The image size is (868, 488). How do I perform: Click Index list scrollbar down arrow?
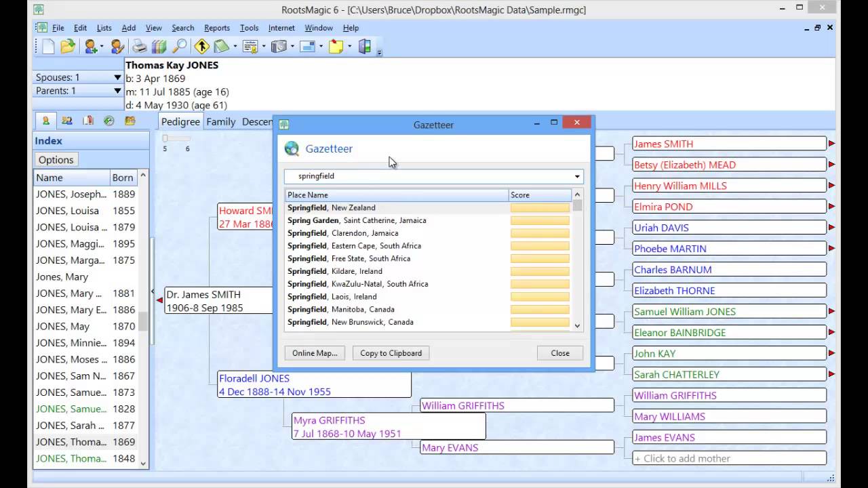(143, 463)
